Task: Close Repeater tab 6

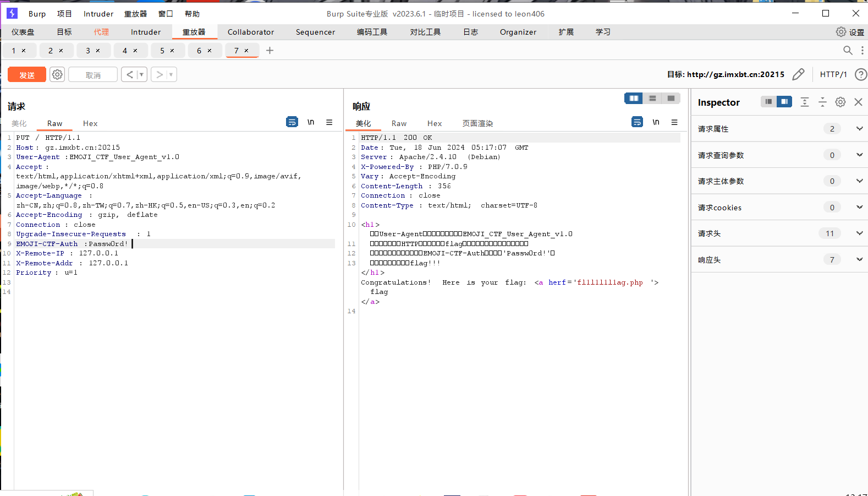Action: click(x=210, y=51)
